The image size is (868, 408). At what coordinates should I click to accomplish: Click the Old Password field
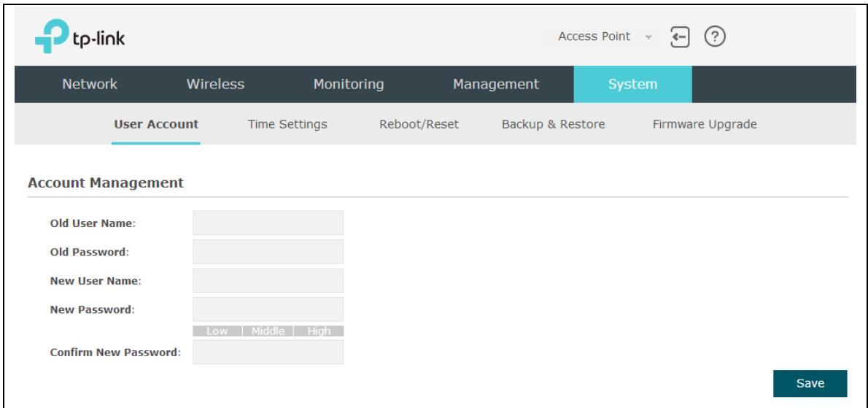point(268,252)
